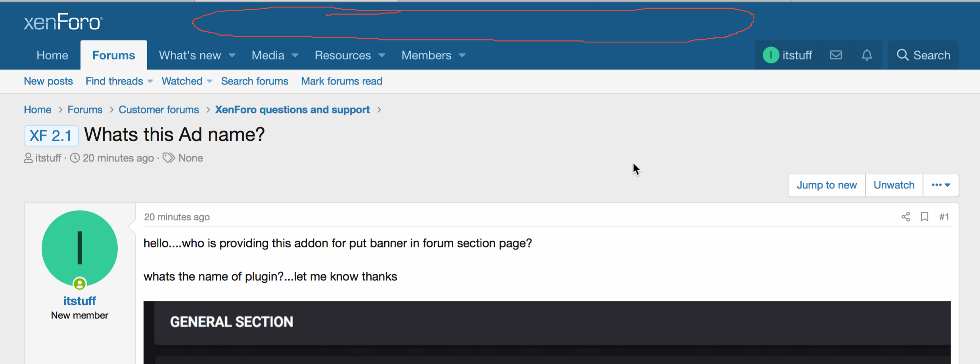This screenshot has width=980, height=364.
Task: Expand Media dropdown arrow
Action: click(295, 56)
